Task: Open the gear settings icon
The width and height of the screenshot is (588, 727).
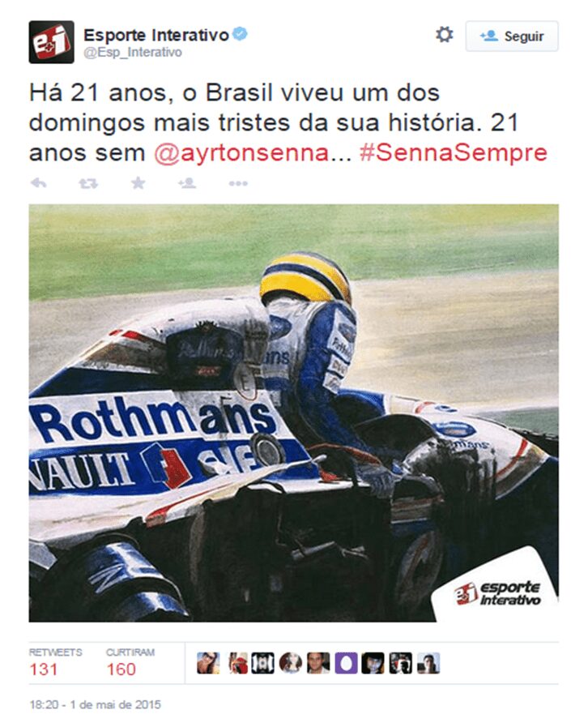Action: coord(444,35)
